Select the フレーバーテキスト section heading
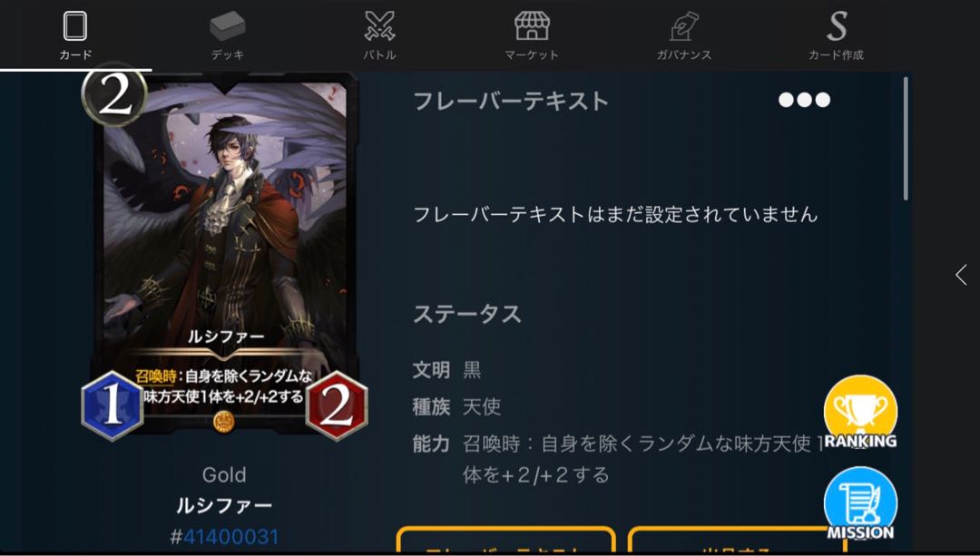 (x=511, y=102)
